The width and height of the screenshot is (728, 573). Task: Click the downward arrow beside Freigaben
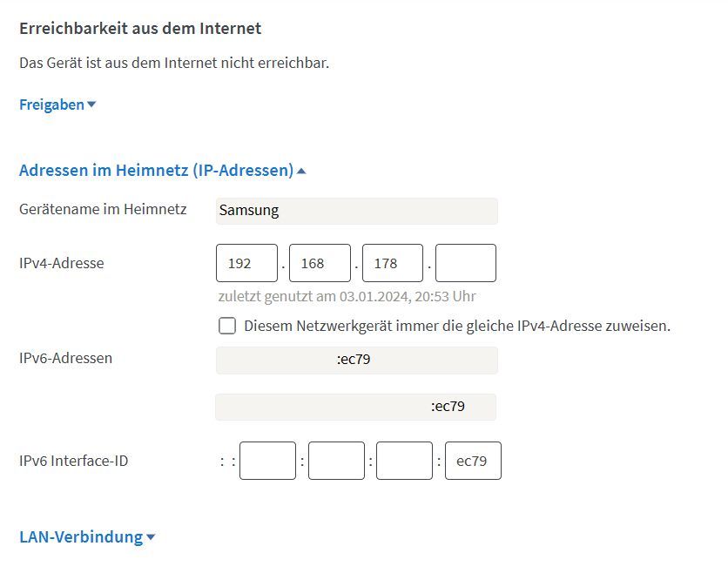pos(92,104)
